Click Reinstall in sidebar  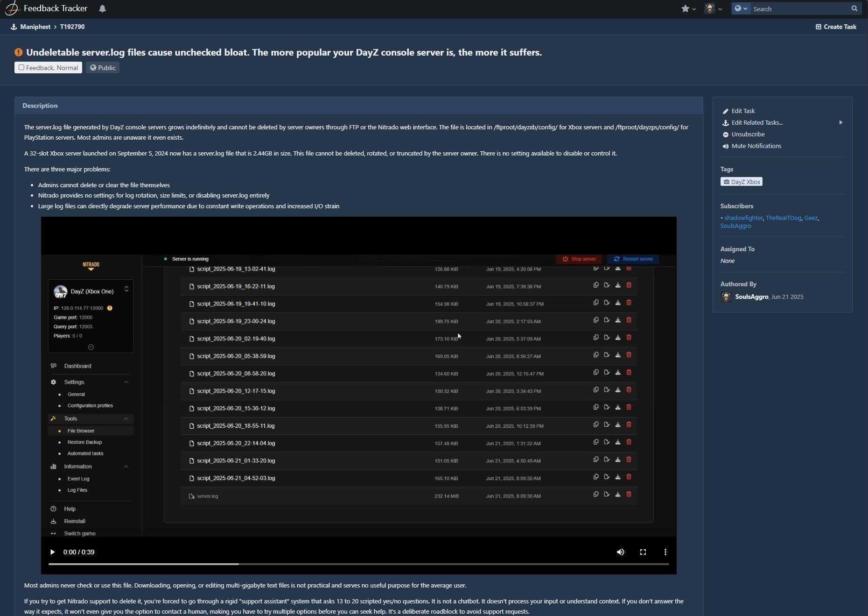click(x=75, y=521)
